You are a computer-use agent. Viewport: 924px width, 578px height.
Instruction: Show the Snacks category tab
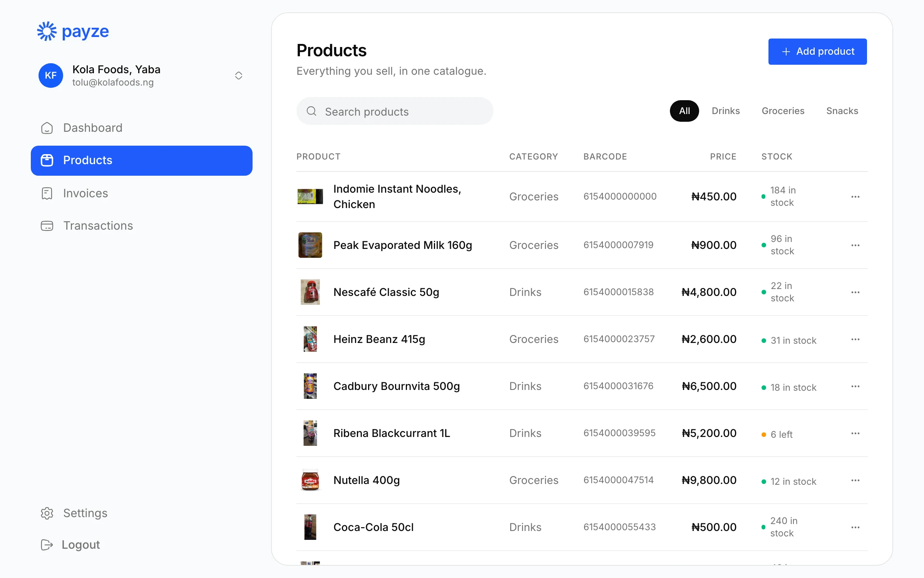[842, 111]
